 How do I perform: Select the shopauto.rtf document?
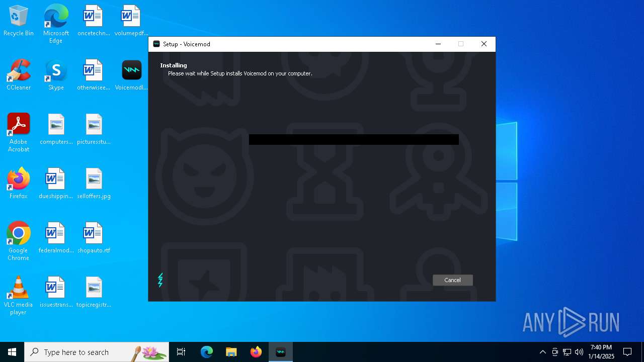click(94, 238)
